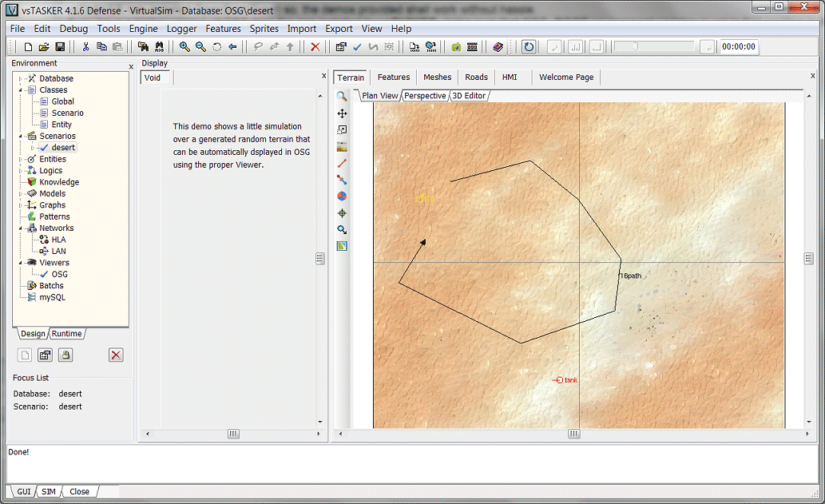Click the red X delete icon in toolbar
825x504 pixels.
pyautogui.click(x=315, y=47)
